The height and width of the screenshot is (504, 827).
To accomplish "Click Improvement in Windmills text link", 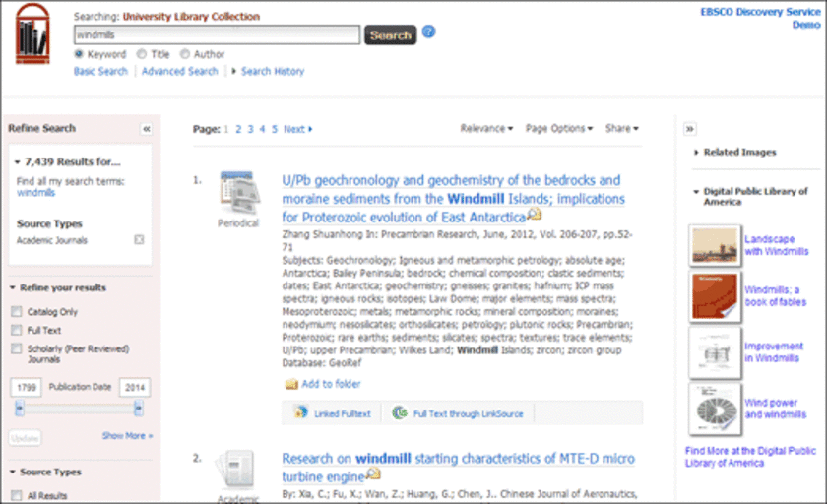I will [x=774, y=352].
